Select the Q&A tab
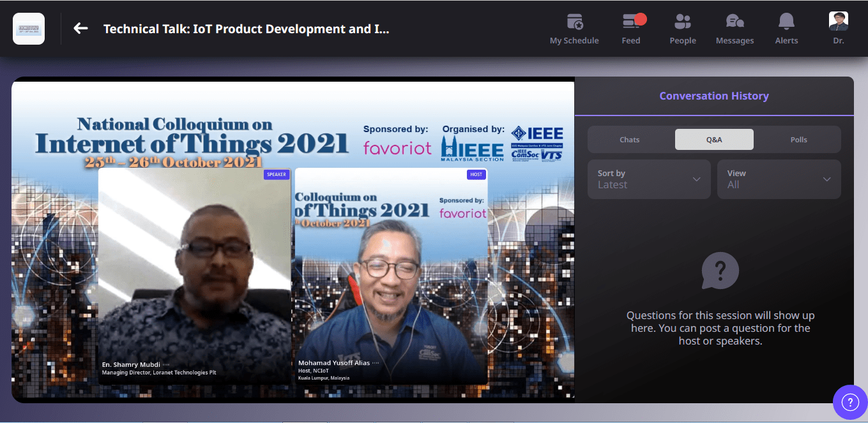This screenshot has width=868, height=423. point(714,140)
